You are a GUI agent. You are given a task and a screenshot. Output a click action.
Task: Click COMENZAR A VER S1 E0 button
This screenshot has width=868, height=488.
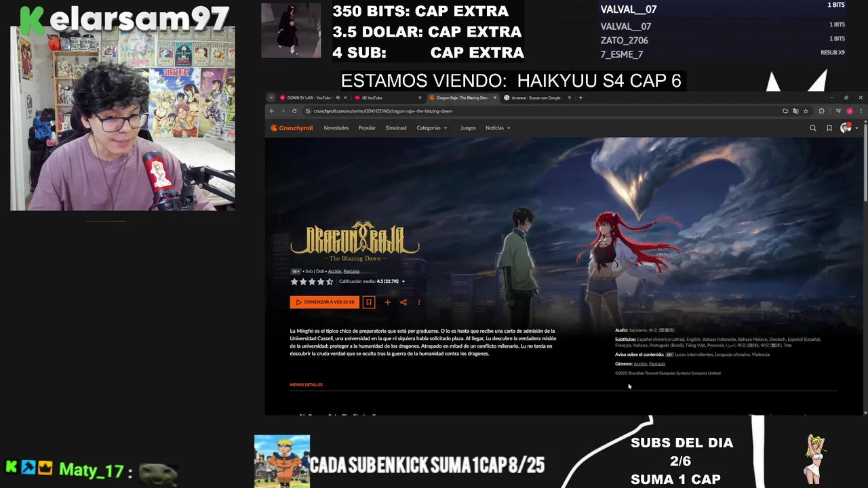(324, 302)
